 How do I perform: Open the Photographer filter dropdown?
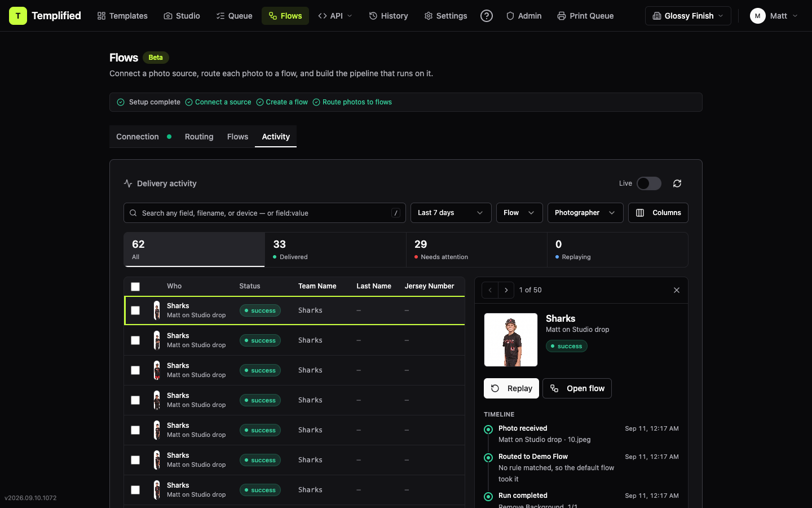[585, 213]
